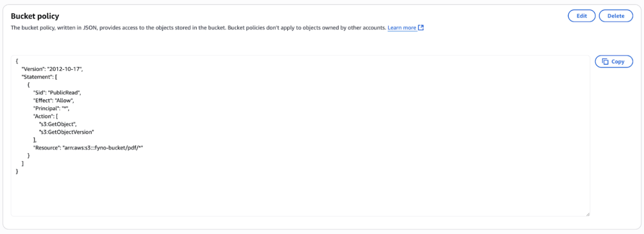The image size is (644, 234).
Task: Click the Bucket policy heading
Action: [35, 16]
